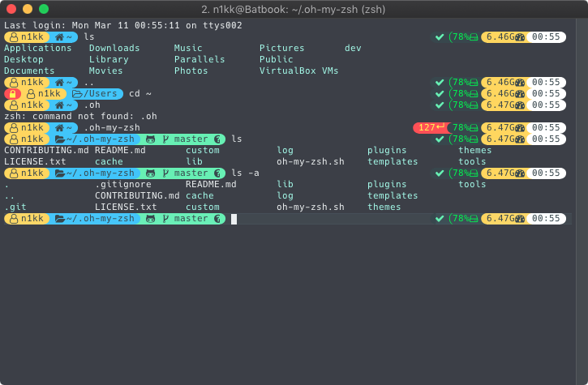Click the 'ls -a' command text

point(245,173)
